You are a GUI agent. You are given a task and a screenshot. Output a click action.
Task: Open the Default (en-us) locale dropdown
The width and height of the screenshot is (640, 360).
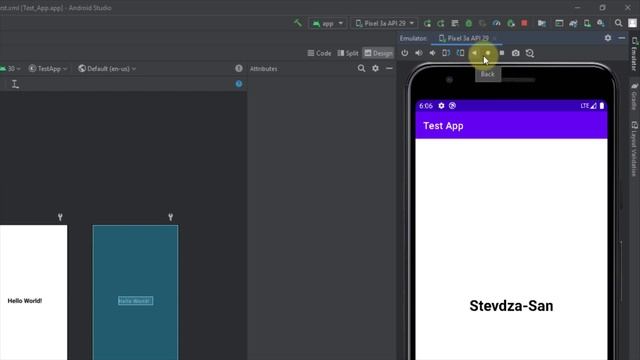[x=107, y=69]
